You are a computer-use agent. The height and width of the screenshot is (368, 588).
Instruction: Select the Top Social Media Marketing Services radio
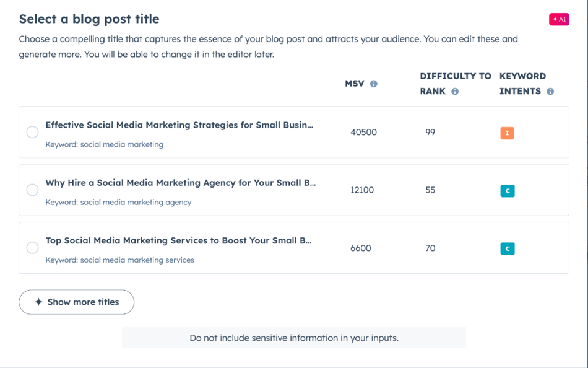pyautogui.click(x=32, y=248)
